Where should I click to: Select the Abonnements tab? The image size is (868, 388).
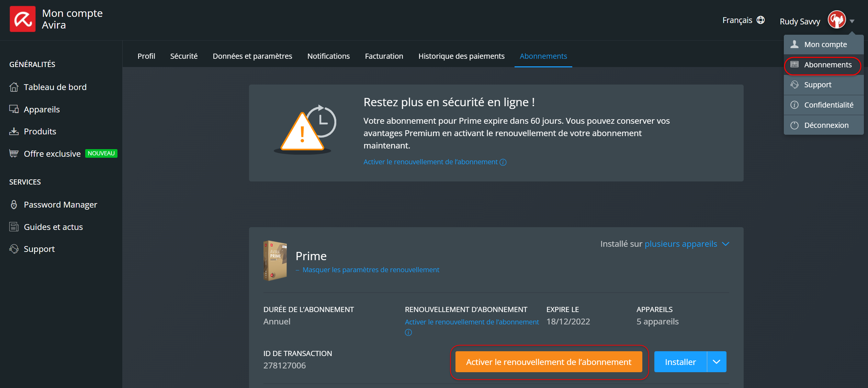pyautogui.click(x=543, y=56)
